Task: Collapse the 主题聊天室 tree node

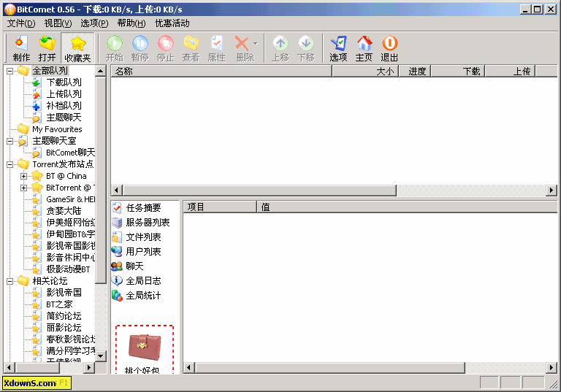Action: (9, 141)
